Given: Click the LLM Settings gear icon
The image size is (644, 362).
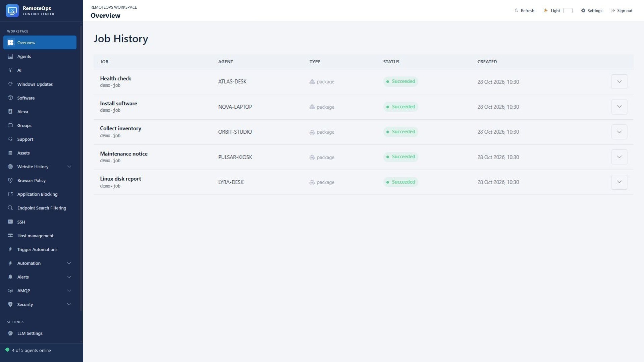Looking at the screenshot, I should [10, 333].
